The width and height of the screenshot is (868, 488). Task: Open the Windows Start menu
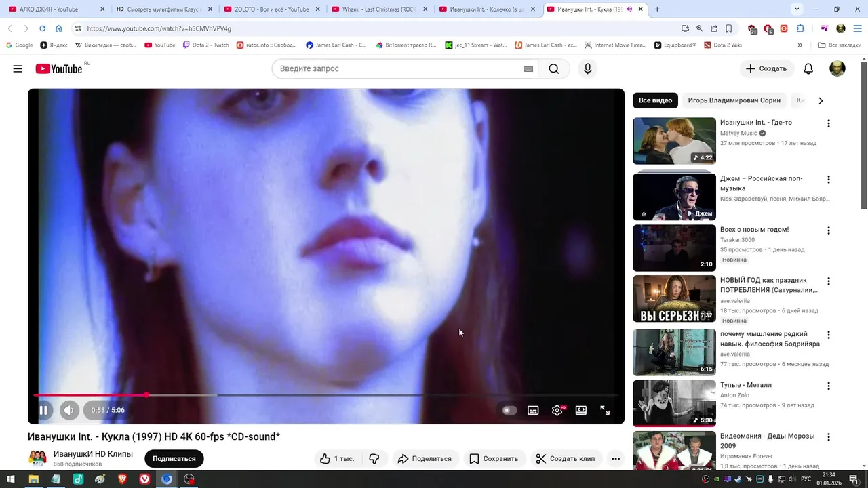[11, 479]
